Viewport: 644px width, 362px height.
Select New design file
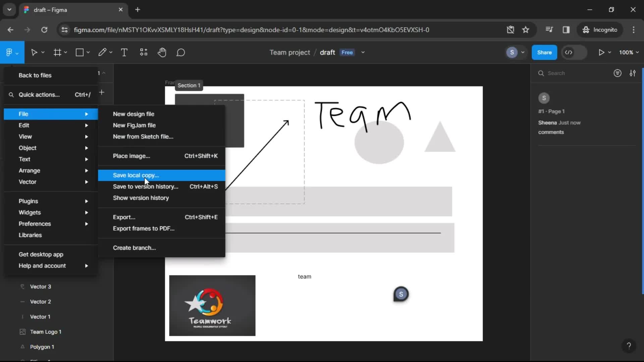[161, 114]
